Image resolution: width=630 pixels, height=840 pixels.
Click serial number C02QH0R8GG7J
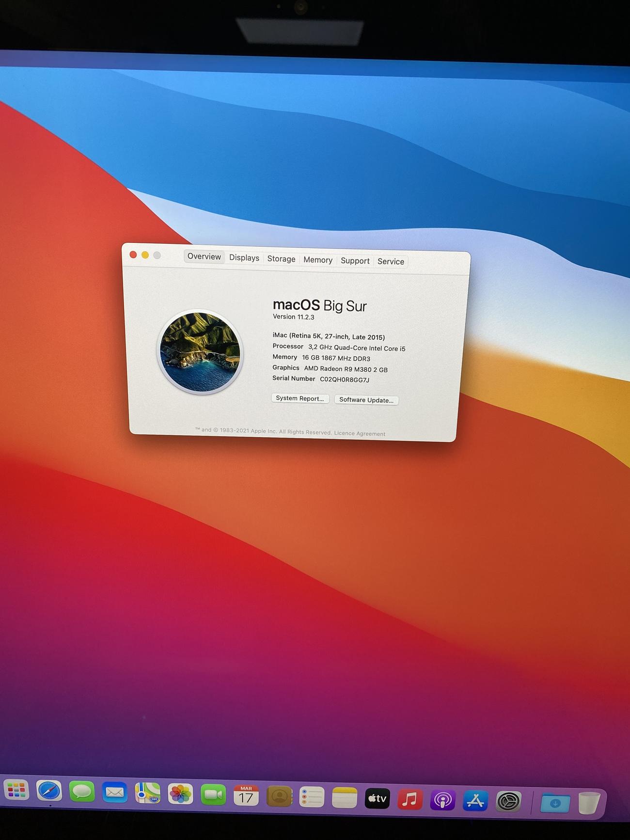pos(345,380)
